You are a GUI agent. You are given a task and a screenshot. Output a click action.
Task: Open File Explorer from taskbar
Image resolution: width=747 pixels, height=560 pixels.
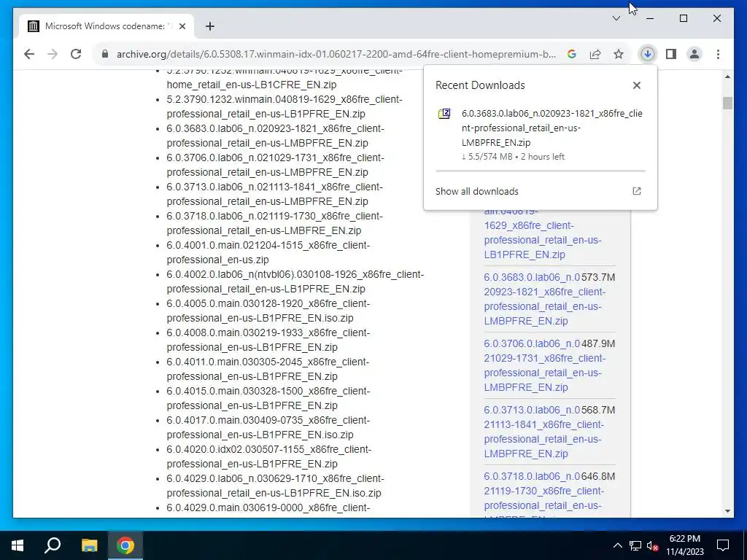tap(89, 545)
